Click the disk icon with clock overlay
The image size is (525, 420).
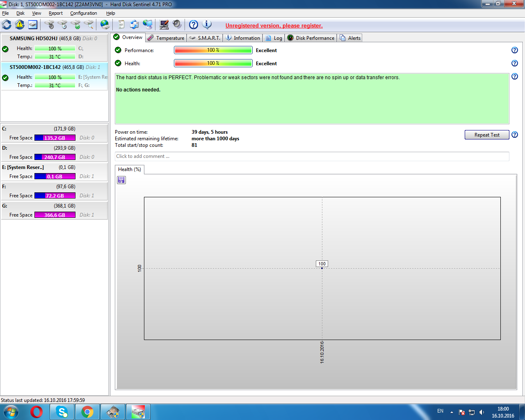point(62,25)
